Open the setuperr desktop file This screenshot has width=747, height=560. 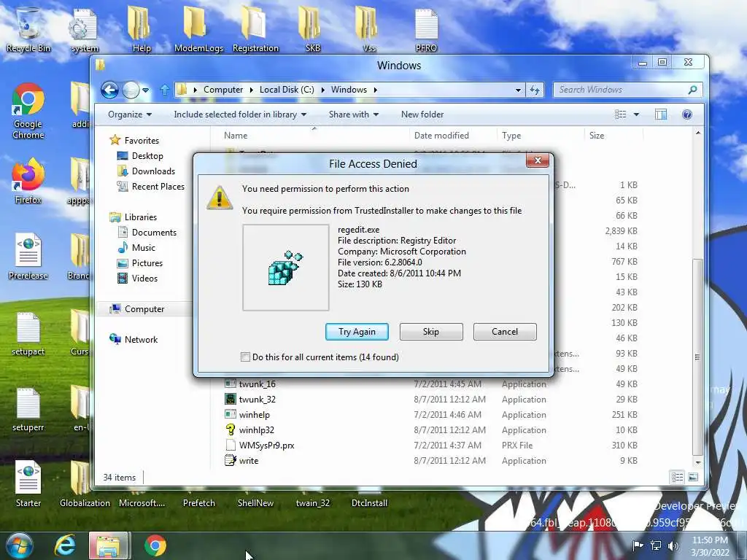click(28, 410)
